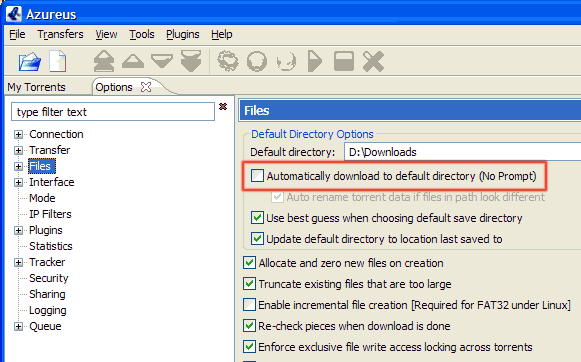Click the Move down arrow icon

(x=162, y=61)
